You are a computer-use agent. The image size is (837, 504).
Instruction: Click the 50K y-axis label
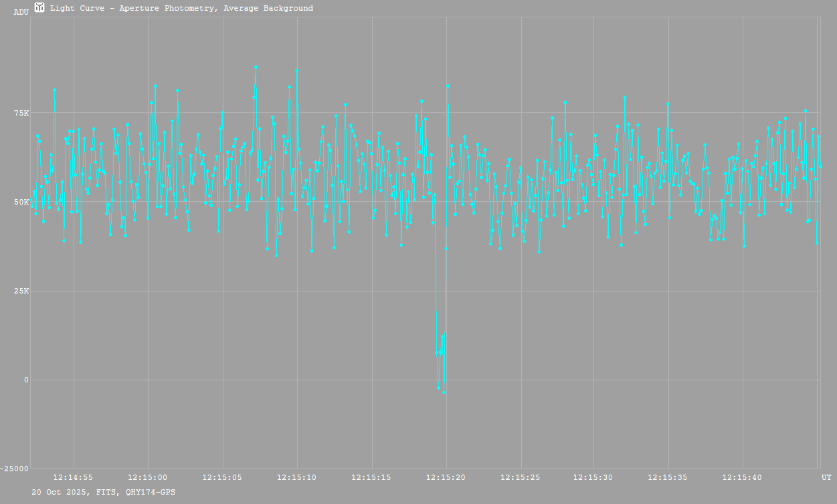point(21,202)
